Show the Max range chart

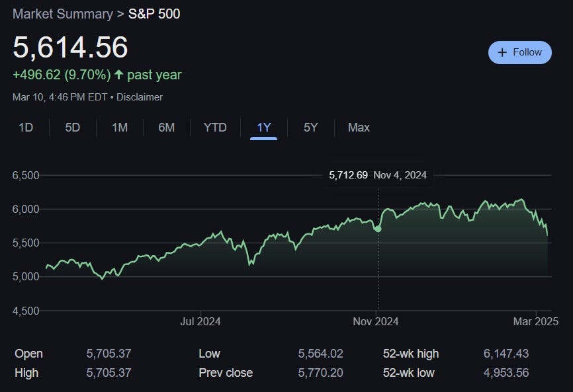click(359, 128)
